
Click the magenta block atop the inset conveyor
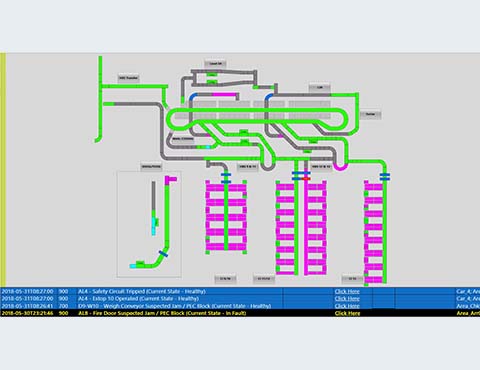(171, 180)
